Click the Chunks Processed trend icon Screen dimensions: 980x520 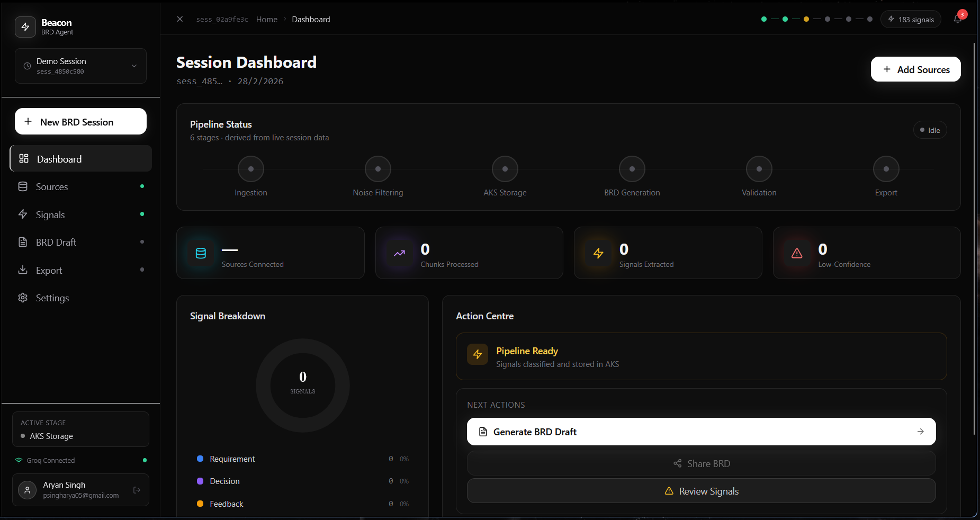pyautogui.click(x=399, y=253)
